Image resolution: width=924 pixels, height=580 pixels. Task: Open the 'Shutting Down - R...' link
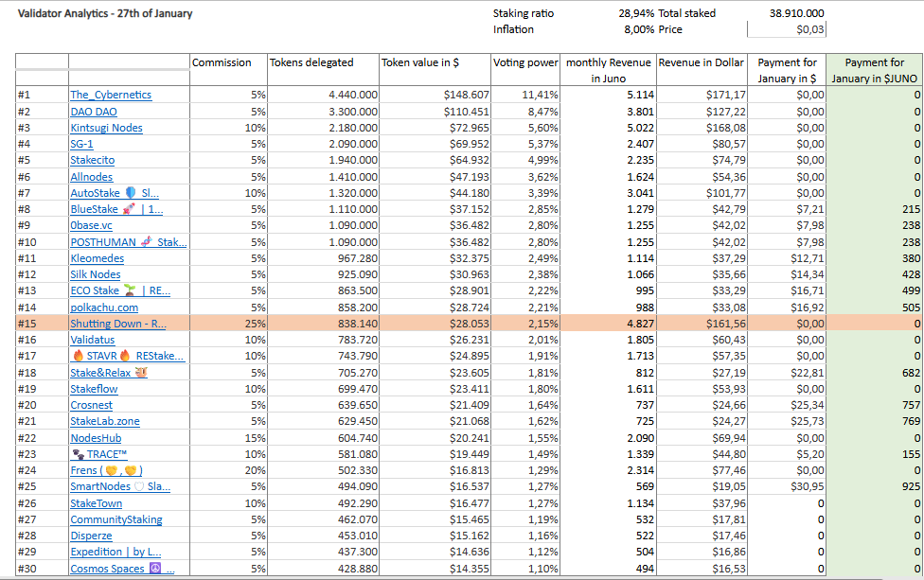pyautogui.click(x=117, y=324)
